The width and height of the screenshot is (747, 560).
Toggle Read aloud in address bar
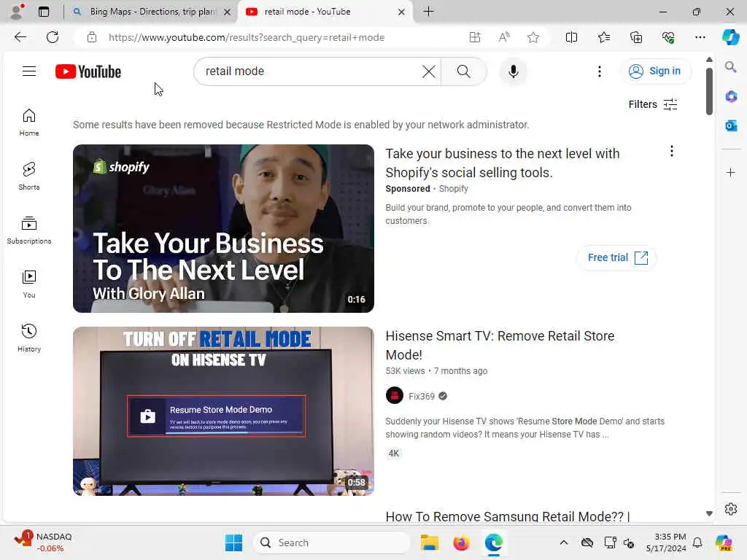[504, 37]
